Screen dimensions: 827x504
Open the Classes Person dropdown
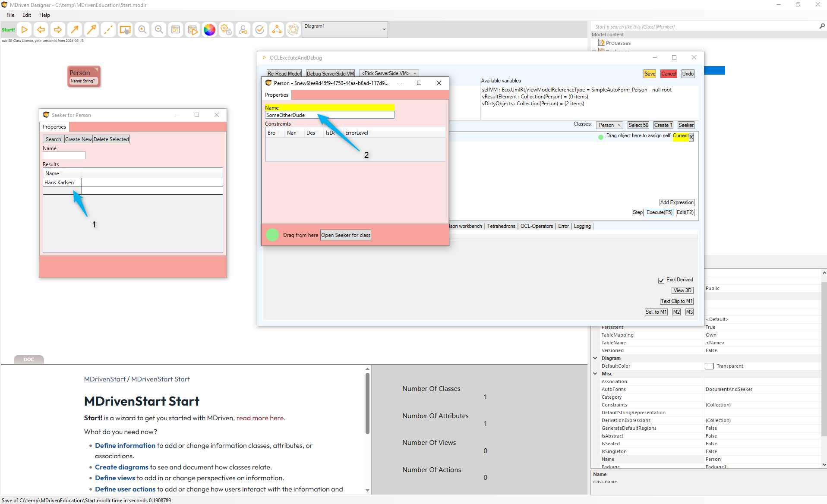pos(609,125)
